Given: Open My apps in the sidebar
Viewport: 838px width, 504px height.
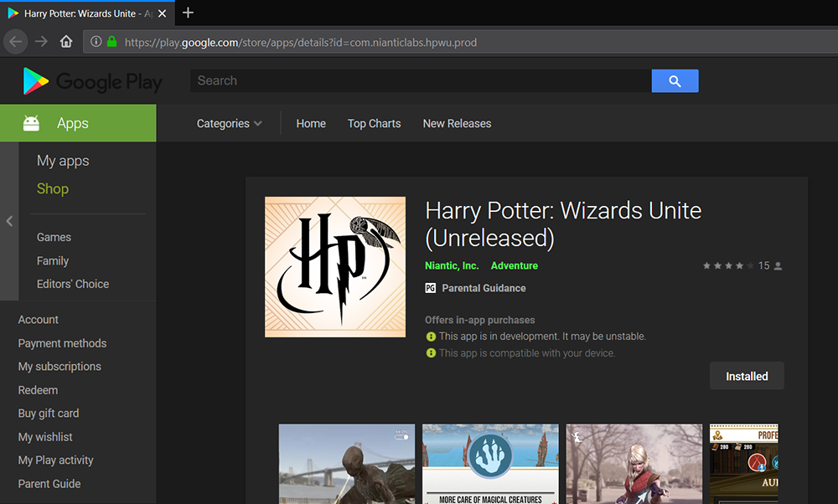Looking at the screenshot, I should 63,161.
